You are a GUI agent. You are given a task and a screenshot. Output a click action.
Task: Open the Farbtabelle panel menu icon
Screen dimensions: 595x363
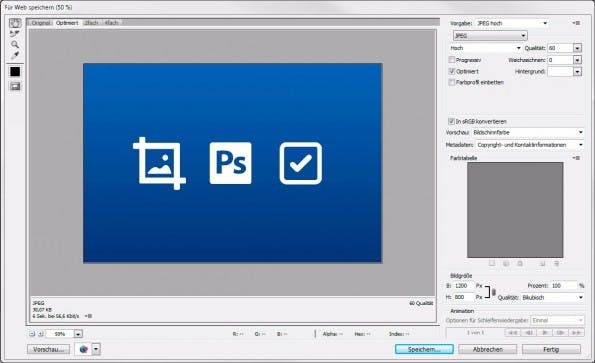(x=576, y=158)
